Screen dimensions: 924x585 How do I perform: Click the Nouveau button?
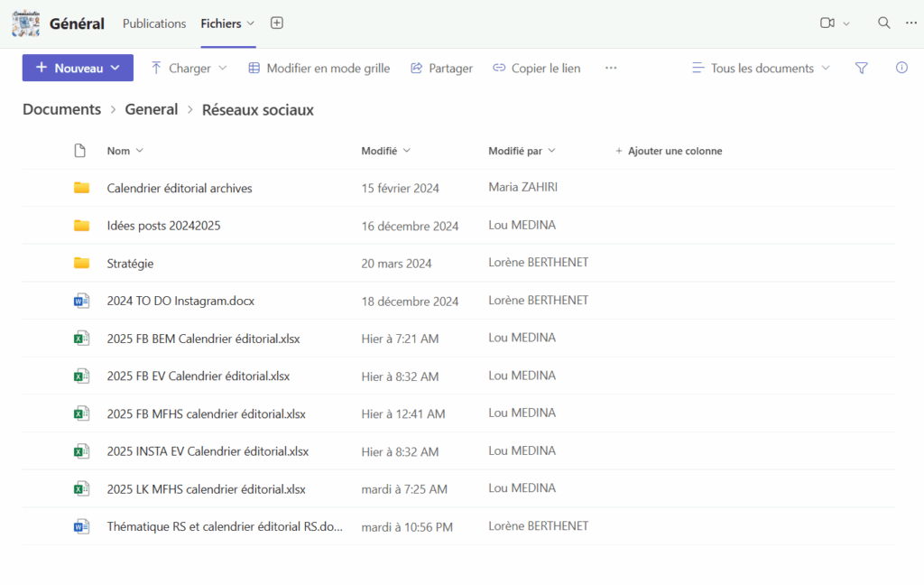coord(78,68)
